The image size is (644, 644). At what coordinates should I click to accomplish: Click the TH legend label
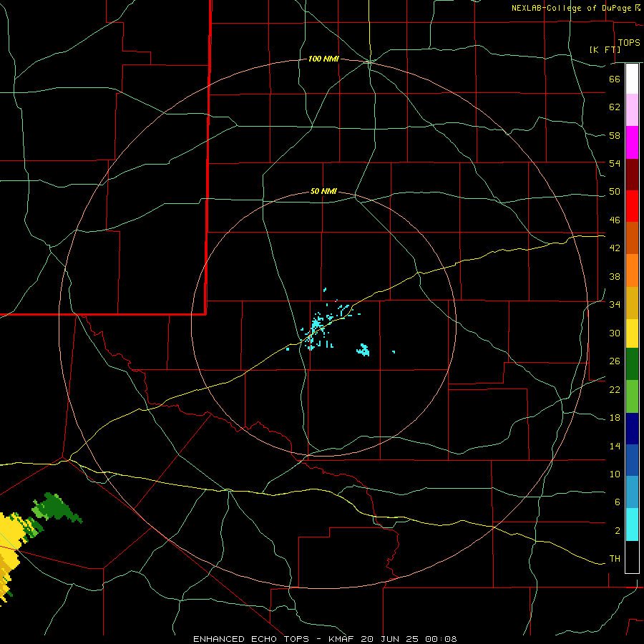click(615, 559)
